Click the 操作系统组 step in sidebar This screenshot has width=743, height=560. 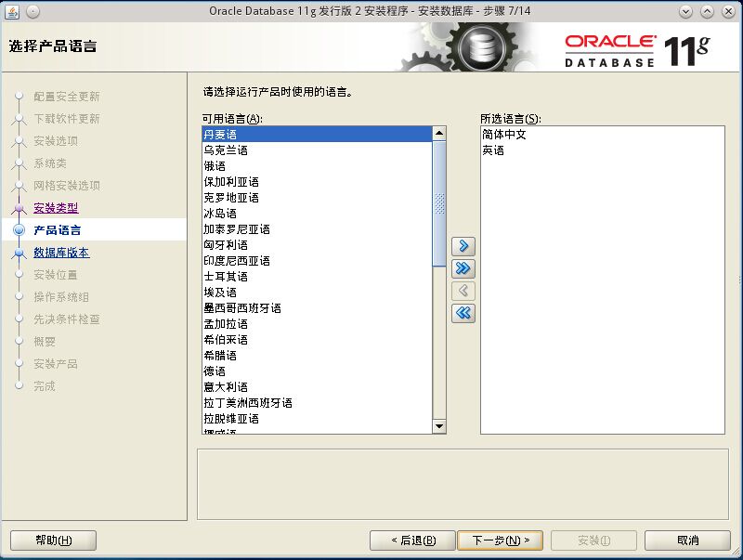61,297
